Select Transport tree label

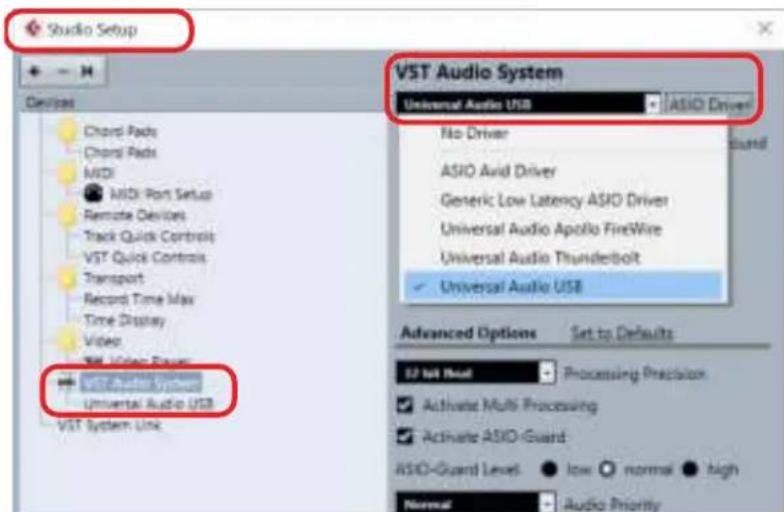coord(114,278)
